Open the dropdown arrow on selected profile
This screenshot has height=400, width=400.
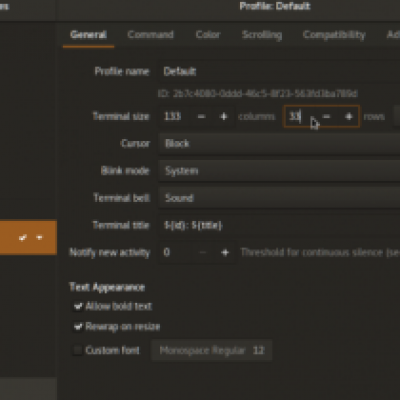pos(40,238)
